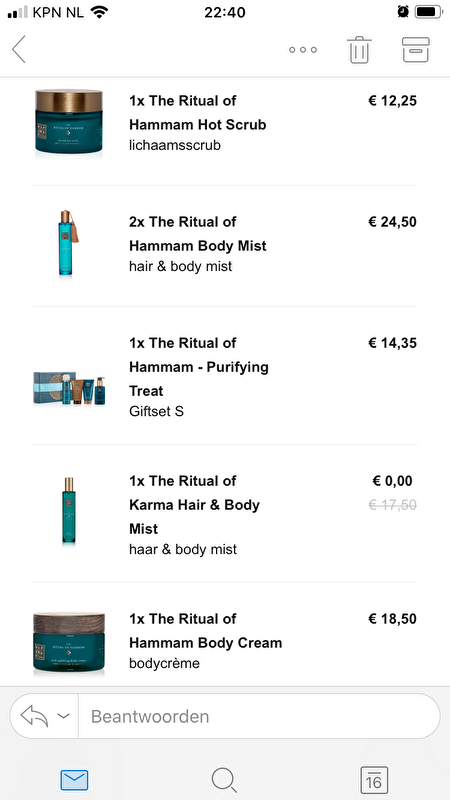Focus the Beantwoorden reply field
Viewport: 450px width, 800px height.
259,716
